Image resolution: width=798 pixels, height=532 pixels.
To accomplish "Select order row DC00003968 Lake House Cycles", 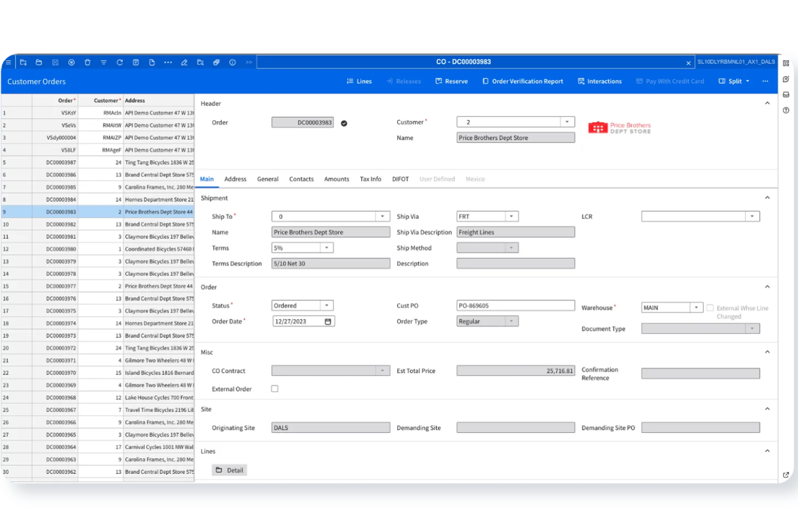I will pos(98,398).
